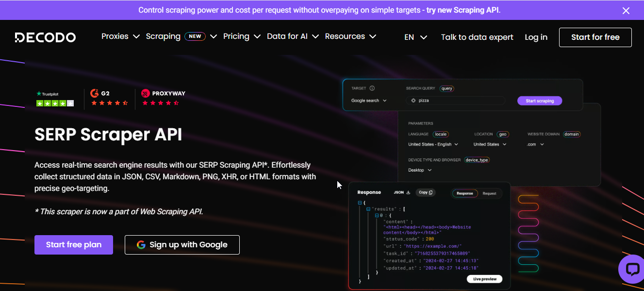Screen dimensions: 644x291
Task: Open the Desktop device type dropdown
Action: 420,170
